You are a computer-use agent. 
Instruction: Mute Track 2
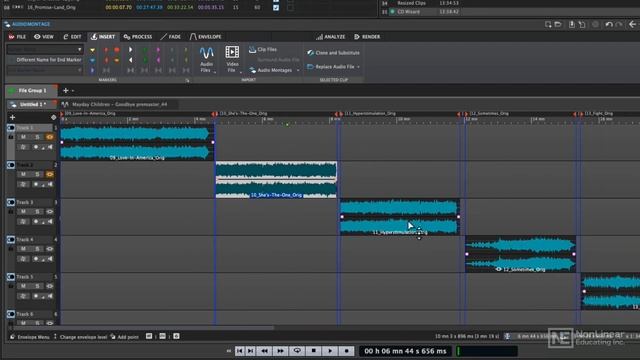(x=23, y=174)
